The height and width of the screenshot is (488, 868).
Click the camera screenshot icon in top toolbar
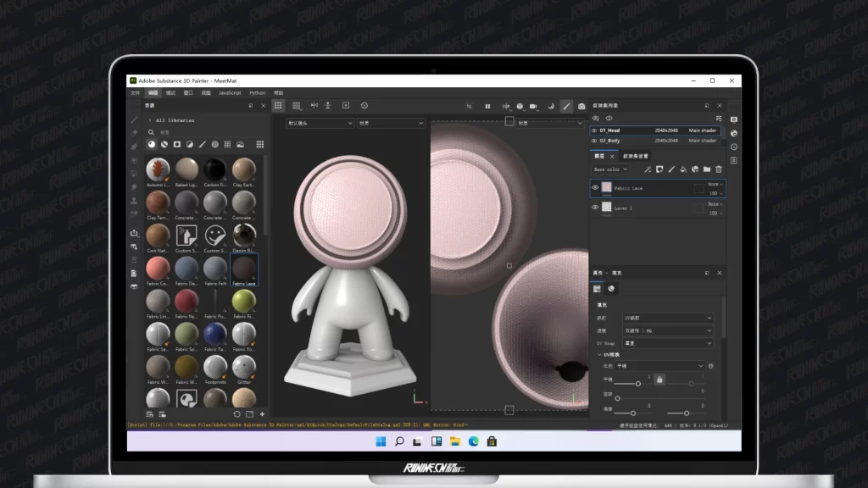click(581, 106)
